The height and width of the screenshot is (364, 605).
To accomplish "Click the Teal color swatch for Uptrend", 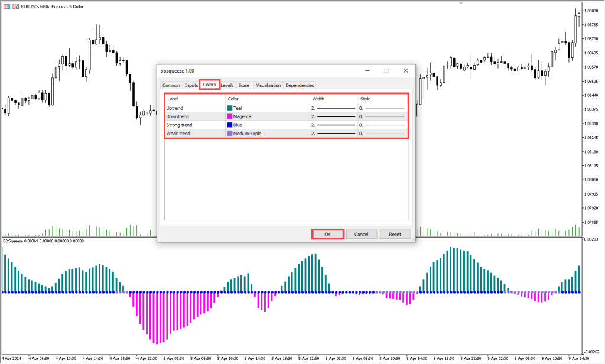I will click(230, 108).
